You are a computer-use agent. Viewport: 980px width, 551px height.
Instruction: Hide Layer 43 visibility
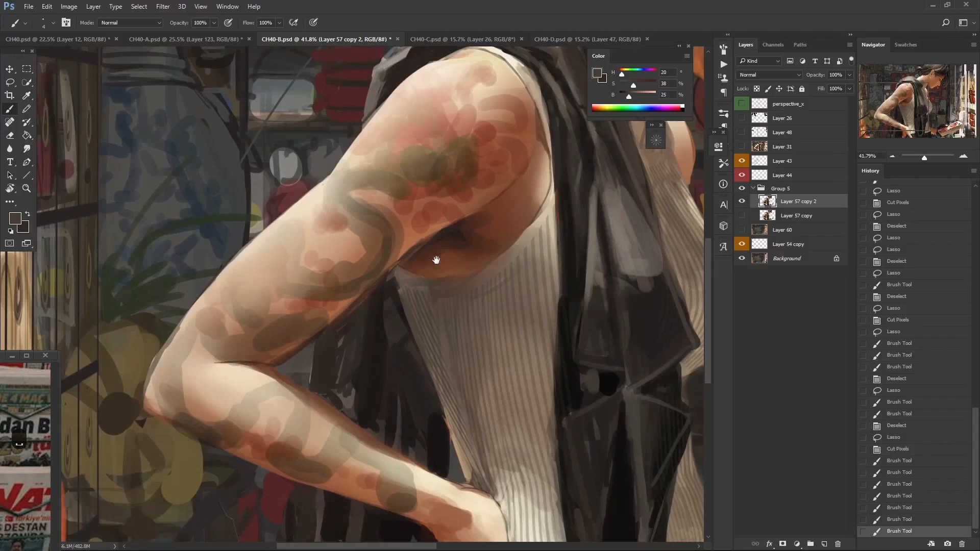[x=742, y=161]
